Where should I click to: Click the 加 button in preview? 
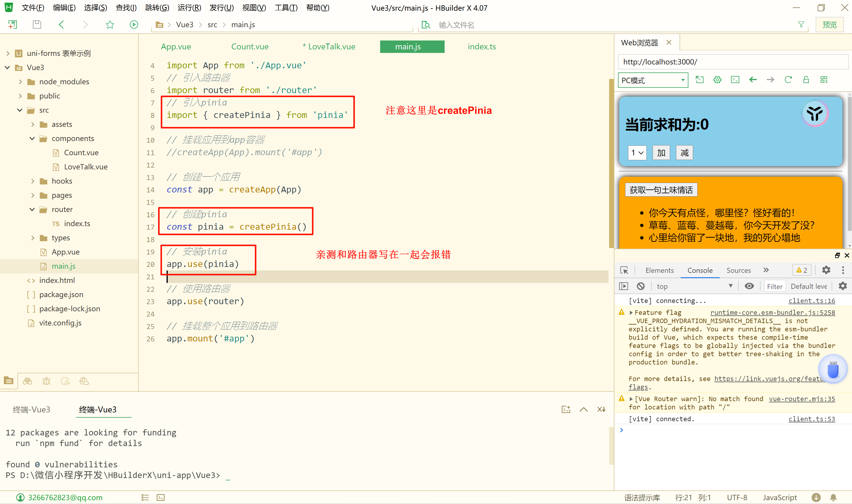[x=661, y=153]
